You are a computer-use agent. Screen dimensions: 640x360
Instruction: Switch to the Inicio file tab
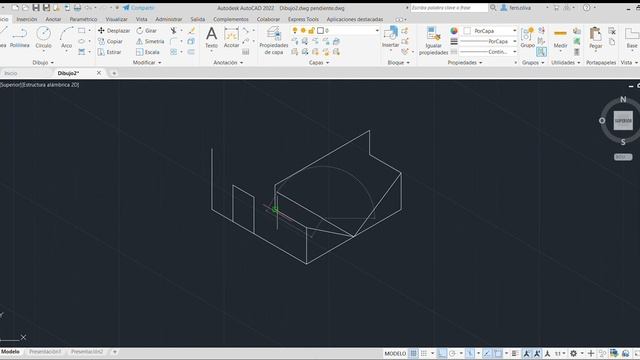click(11, 73)
